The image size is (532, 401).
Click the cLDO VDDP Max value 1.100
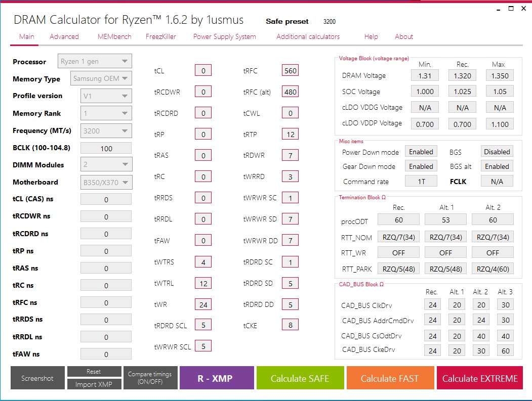[500, 124]
